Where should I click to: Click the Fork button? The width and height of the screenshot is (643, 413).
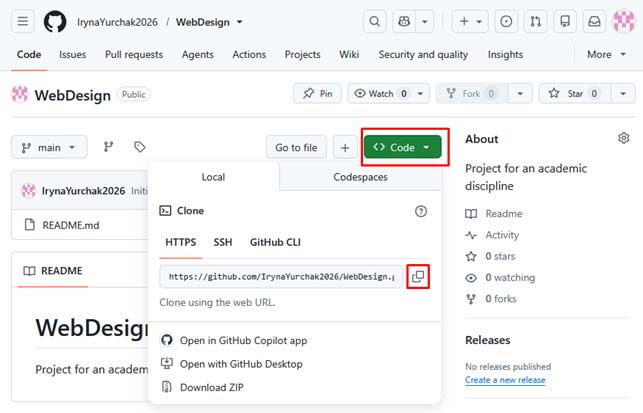472,94
